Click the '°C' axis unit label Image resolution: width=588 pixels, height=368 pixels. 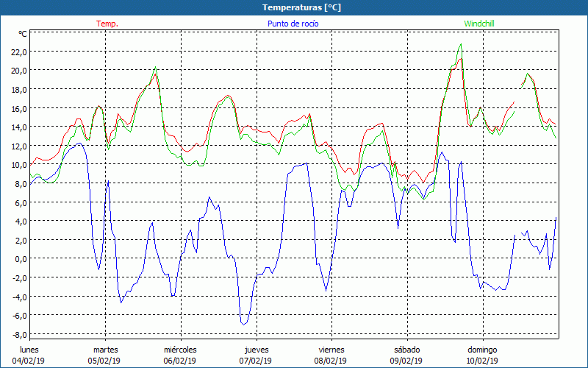click(x=23, y=34)
